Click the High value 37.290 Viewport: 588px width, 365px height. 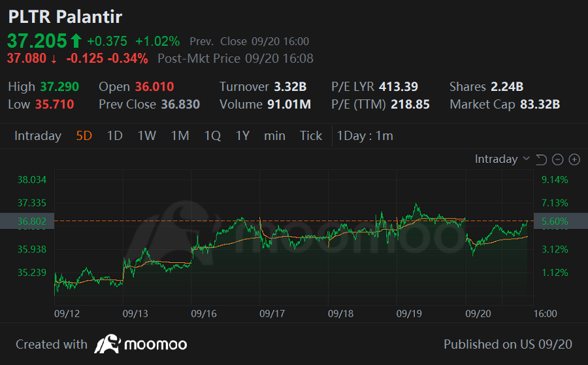[59, 87]
